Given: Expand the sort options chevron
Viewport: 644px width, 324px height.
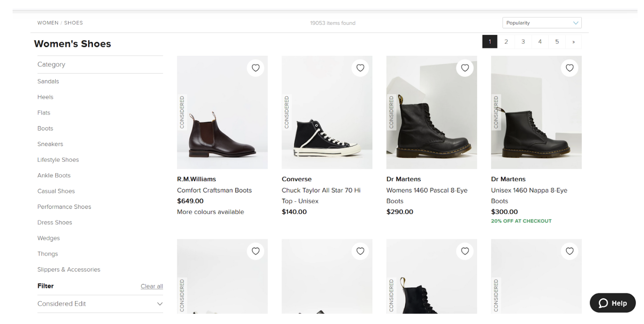Looking at the screenshot, I should tap(575, 22).
